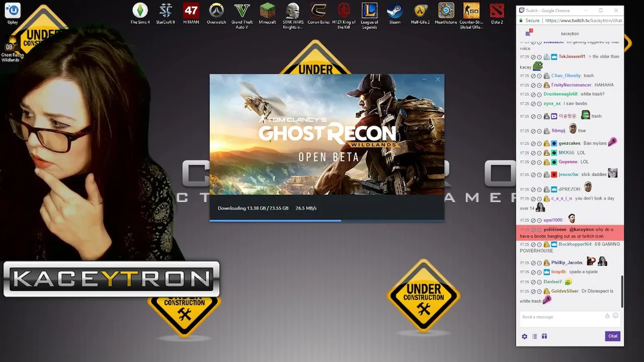Open the bits cheer icon in message box
The width and height of the screenshot is (644, 362).
[607, 316]
